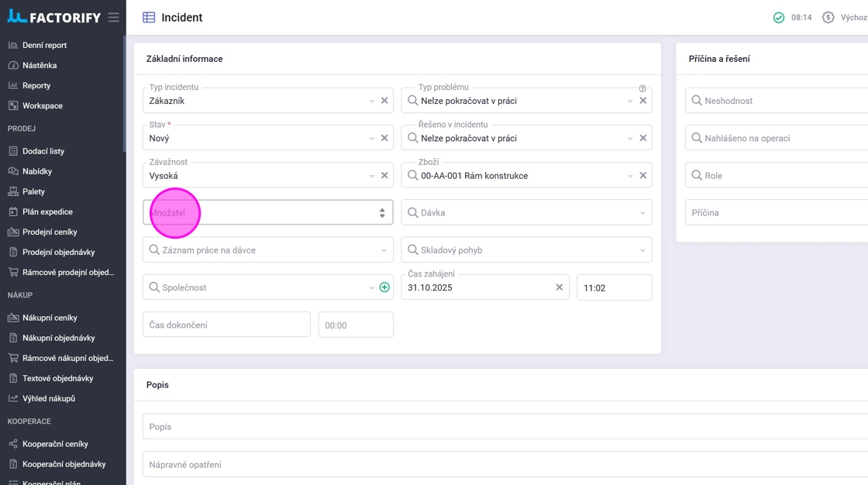
Task: Expand the Stav dropdown
Action: click(372, 139)
